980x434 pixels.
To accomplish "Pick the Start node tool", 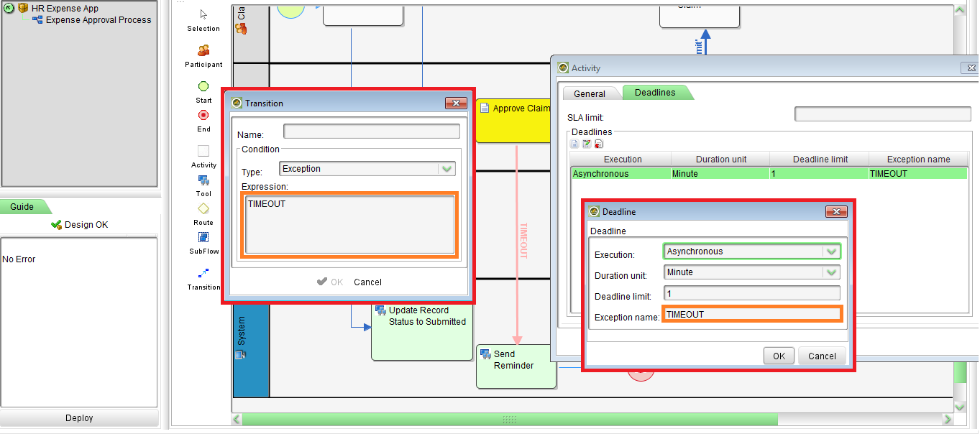I will (203, 86).
